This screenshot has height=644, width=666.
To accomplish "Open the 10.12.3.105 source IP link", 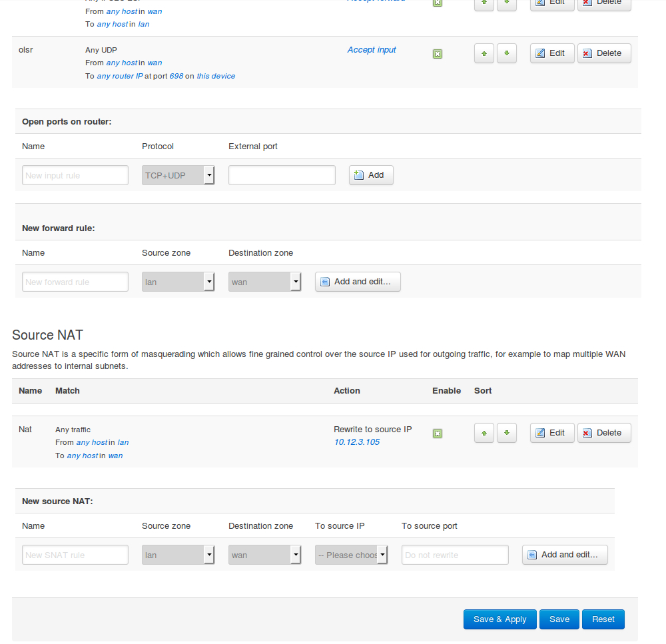I will coord(357,442).
